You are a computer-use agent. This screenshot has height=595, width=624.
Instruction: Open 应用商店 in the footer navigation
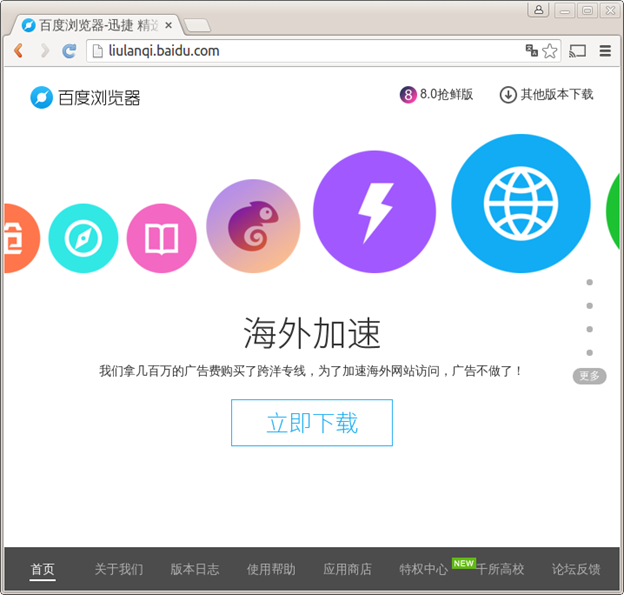coord(347,569)
